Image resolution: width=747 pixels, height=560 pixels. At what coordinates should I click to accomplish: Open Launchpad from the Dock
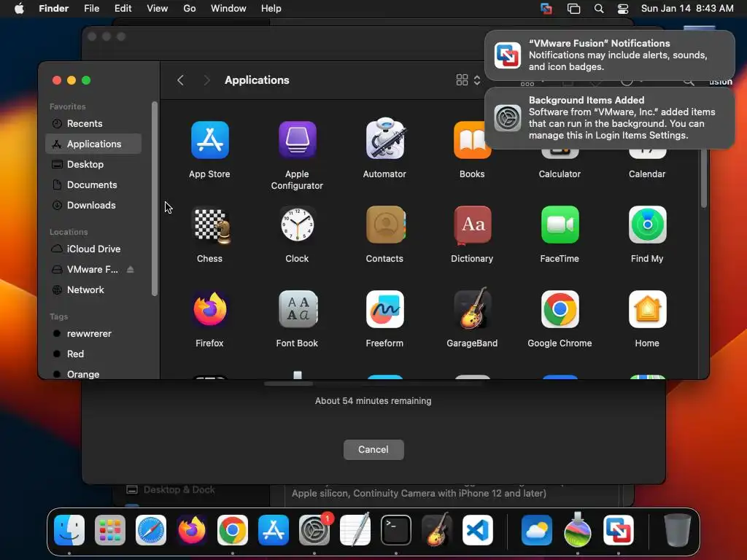click(x=110, y=530)
